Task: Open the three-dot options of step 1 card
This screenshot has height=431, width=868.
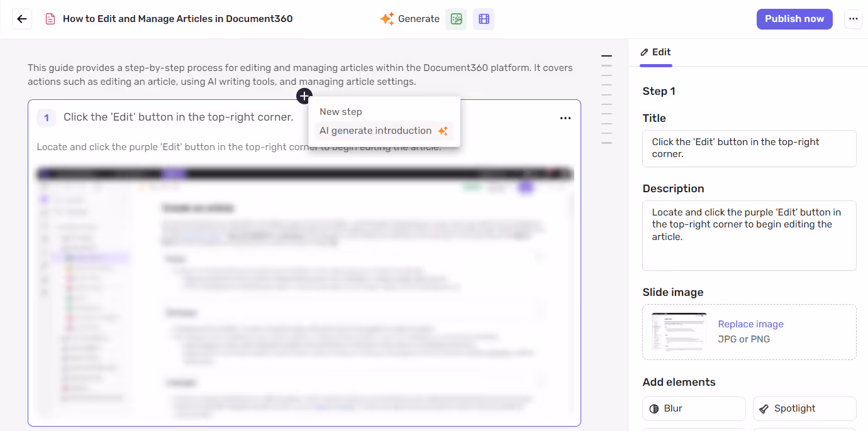Action: [x=565, y=118]
